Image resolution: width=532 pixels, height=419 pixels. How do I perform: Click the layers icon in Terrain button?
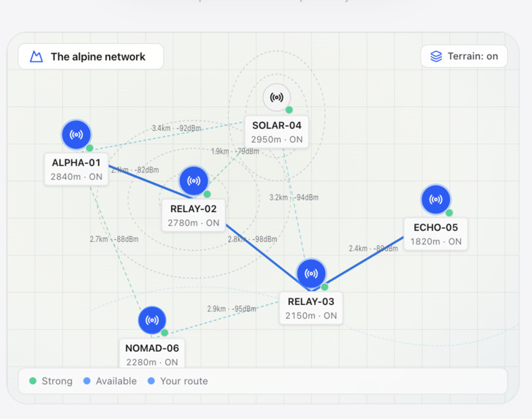[436, 56]
